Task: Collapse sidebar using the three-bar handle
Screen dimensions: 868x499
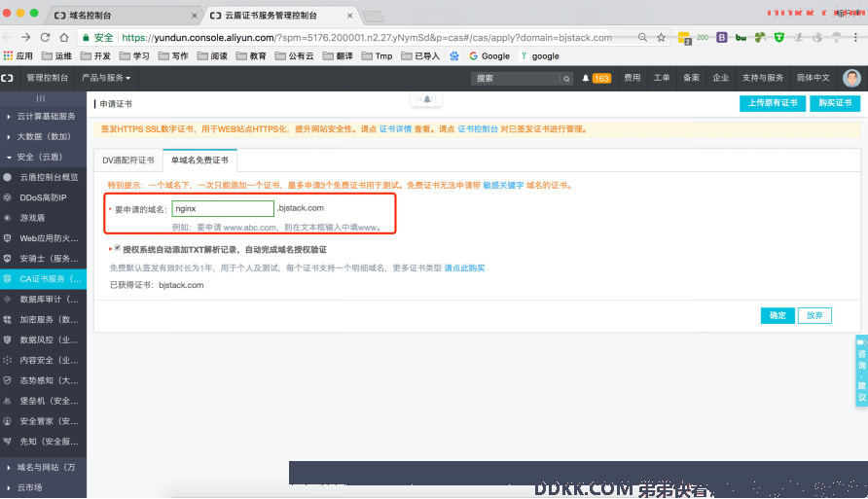Action: point(41,98)
